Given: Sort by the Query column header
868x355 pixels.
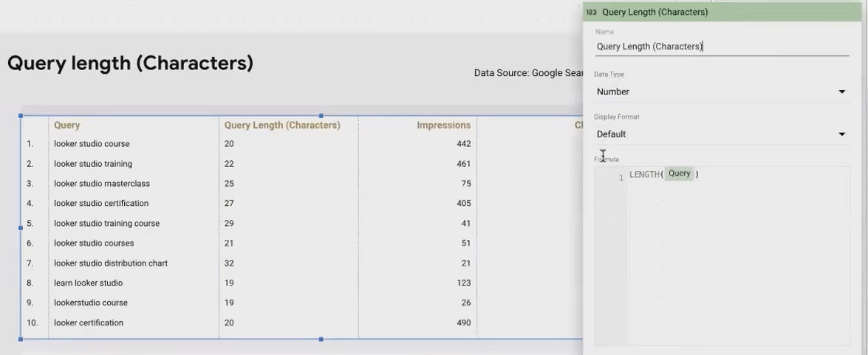Looking at the screenshot, I should [67, 125].
